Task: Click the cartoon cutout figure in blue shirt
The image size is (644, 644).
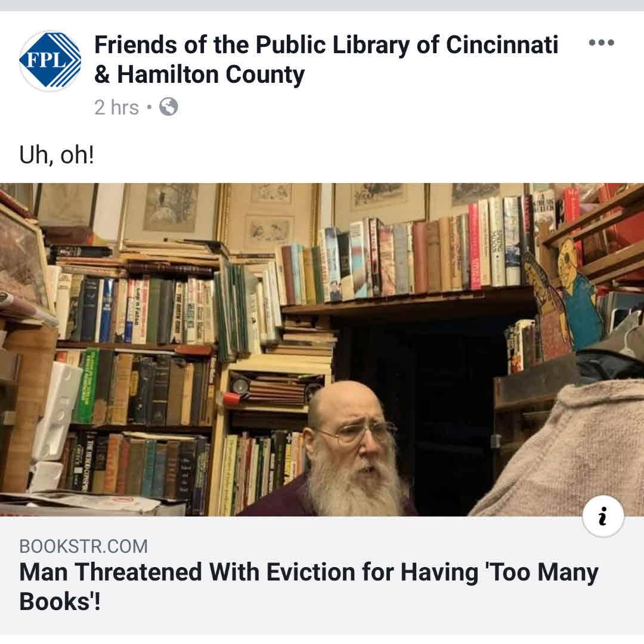Action: click(579, 287)
